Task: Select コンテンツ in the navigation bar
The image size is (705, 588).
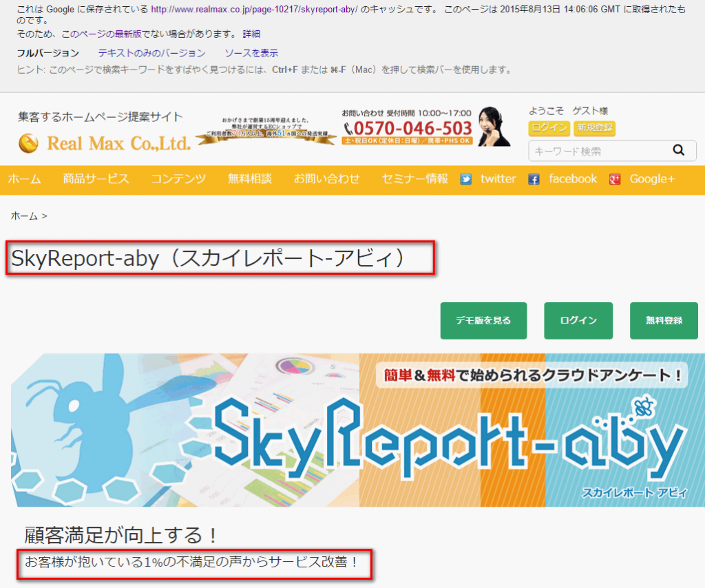Action: [x=178, y=179]
